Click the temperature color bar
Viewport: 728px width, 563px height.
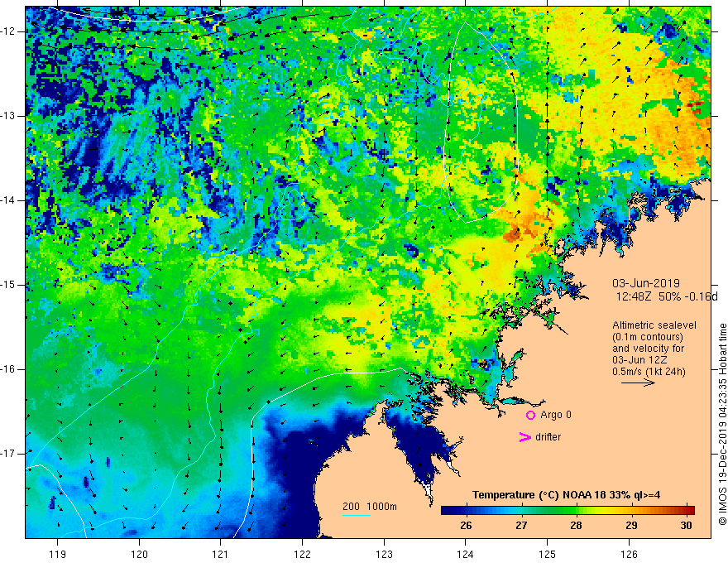point(568,511)
